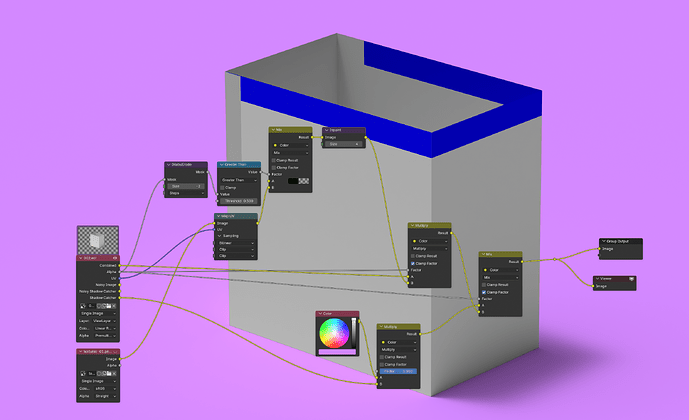The height and width of the screenshot is (420, 689).
Task: Collapse the Inpaint node via header chevron
Action: [x=326, y=130]
